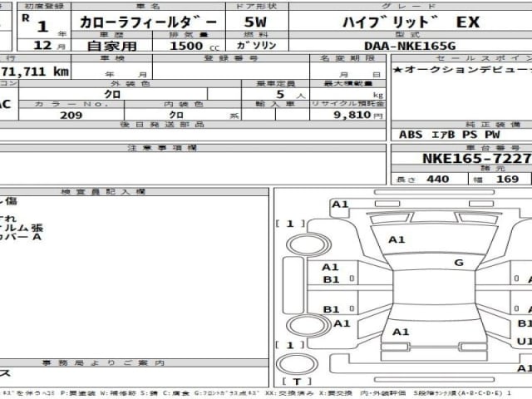Click the door shape value 5W

255,22
